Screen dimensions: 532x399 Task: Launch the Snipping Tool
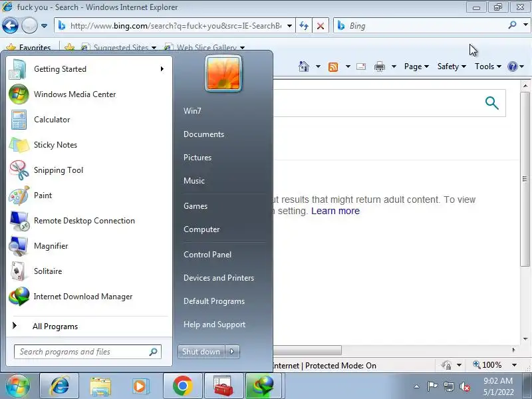click(89, 170)
